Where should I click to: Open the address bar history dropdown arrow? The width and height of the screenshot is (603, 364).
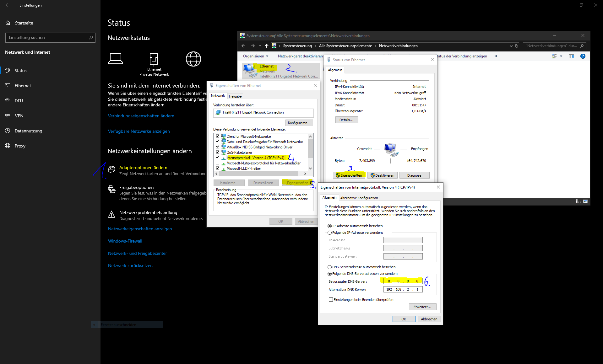[511, 46]
